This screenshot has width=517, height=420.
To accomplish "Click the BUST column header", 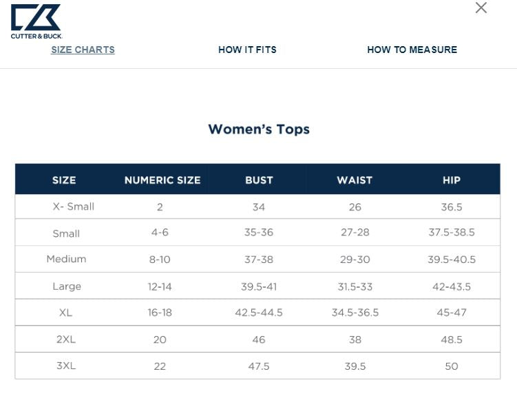I will [x=259, y=180].
